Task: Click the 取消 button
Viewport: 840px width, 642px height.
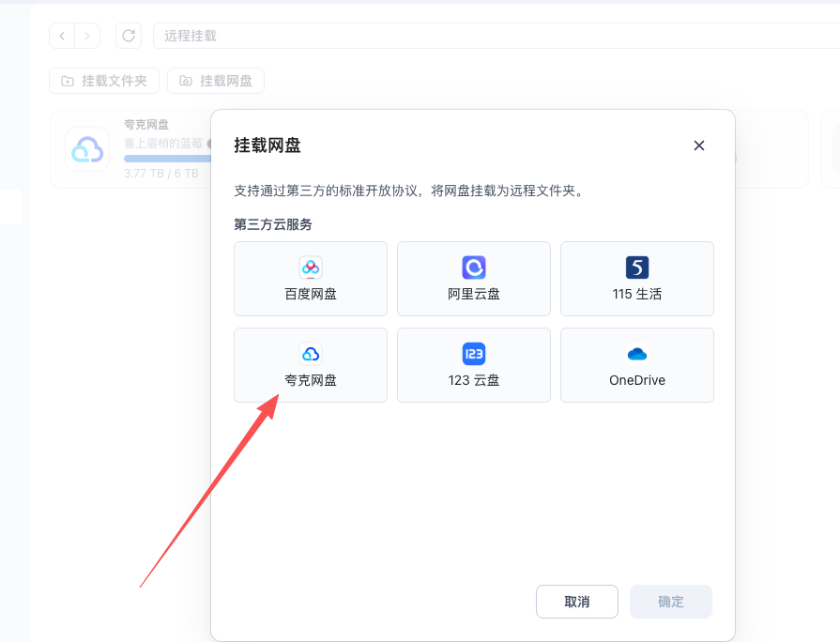Action: (577, 602)
